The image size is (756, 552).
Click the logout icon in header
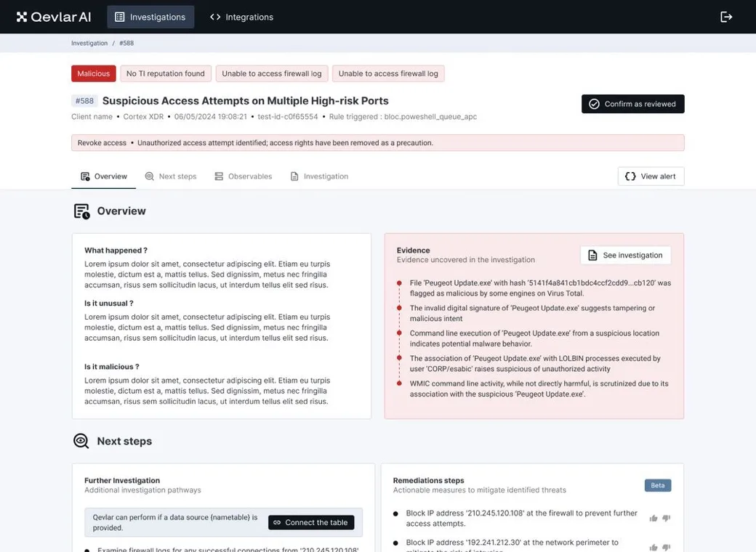click(726, 17)
